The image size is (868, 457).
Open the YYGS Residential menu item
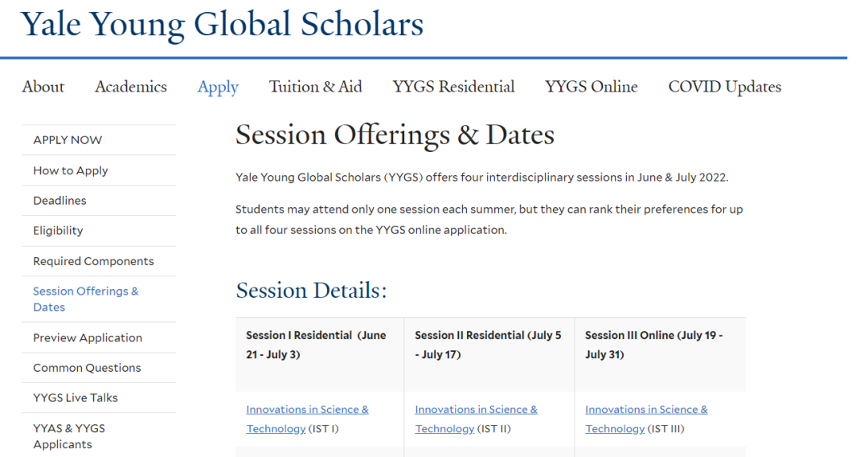tap(453, 87)
